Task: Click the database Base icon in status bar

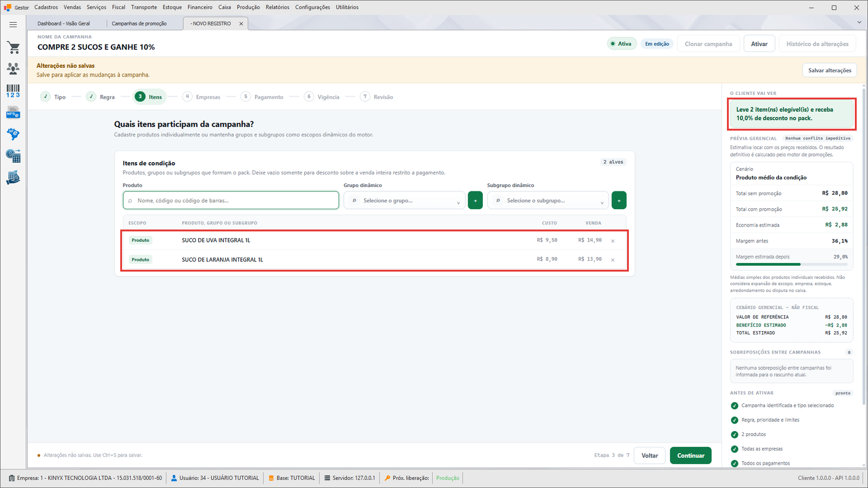Action: (271, 478)
